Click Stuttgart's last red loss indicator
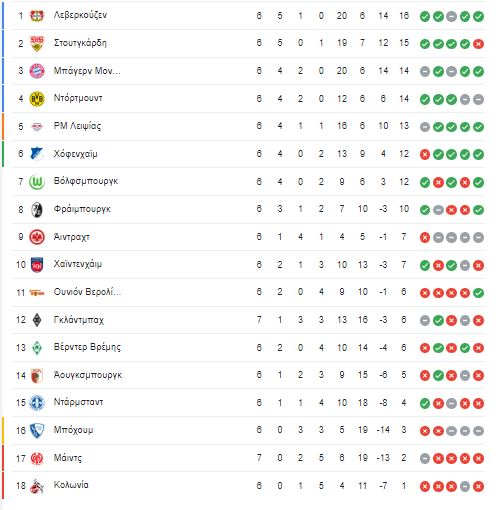The height and width of the screenshot is (510, 502). pos(478,44)
